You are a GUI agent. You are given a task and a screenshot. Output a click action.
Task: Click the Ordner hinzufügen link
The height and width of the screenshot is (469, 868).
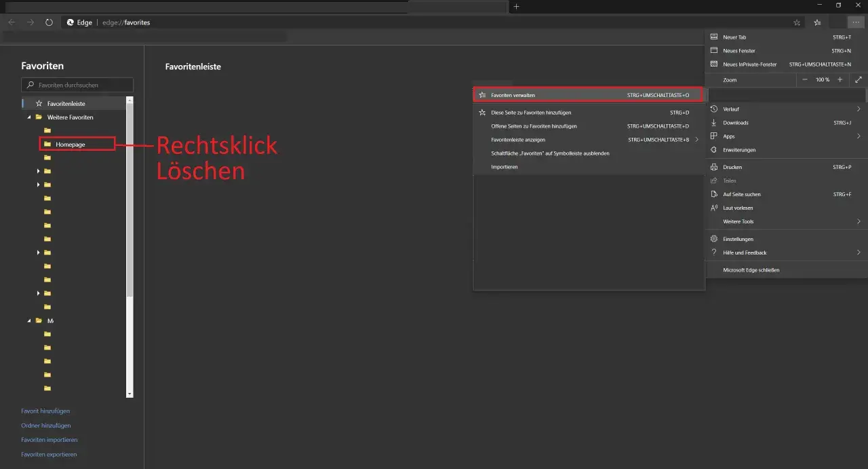[45, 426]
